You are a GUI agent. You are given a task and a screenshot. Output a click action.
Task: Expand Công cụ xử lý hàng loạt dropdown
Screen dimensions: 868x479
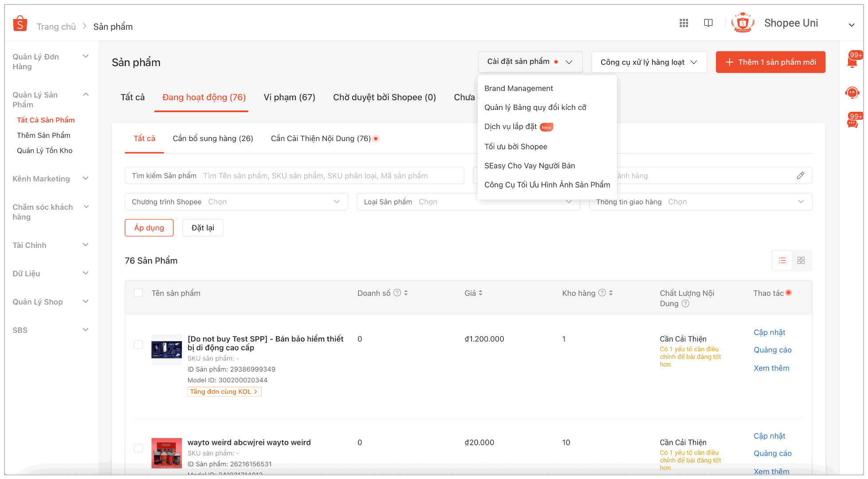point(648,62)
